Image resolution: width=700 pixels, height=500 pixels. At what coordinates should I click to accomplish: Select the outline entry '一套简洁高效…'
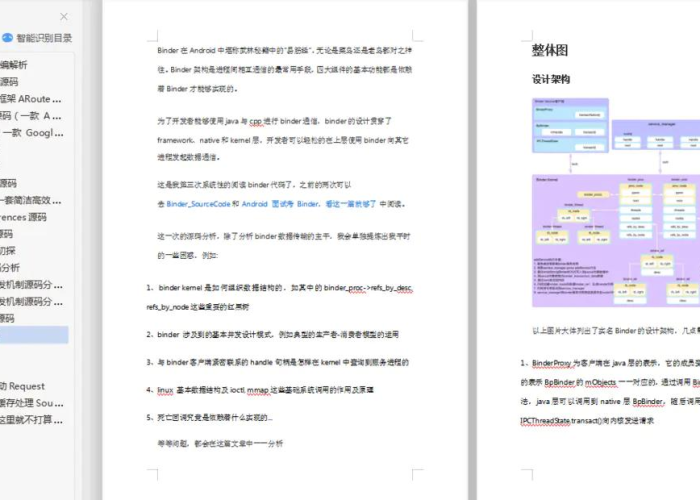tap(31, 200)
